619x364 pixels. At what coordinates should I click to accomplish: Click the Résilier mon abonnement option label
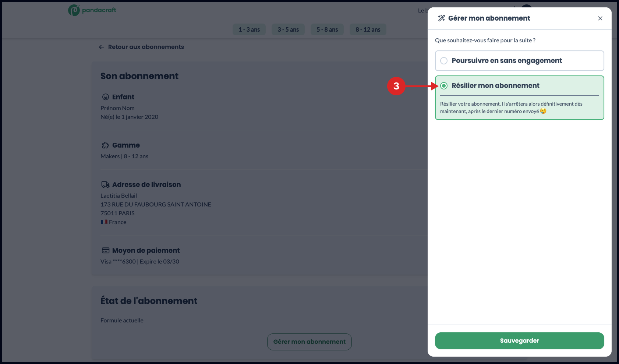496,86
